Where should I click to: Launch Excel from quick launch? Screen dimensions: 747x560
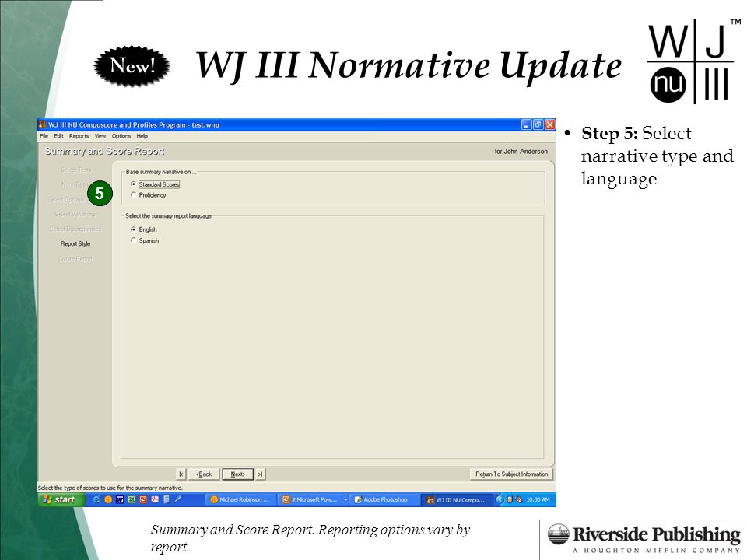click(132, 499)
